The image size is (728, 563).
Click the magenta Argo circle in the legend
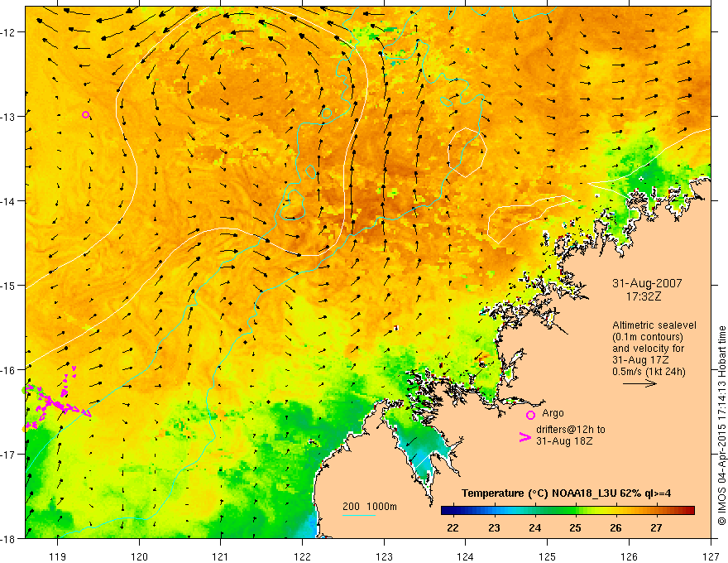pos(530,416)
